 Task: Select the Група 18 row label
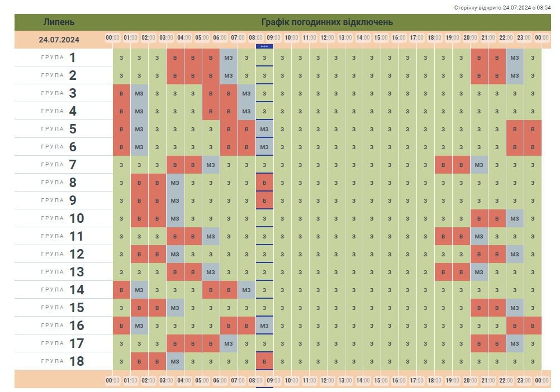[x=62, y=361]
